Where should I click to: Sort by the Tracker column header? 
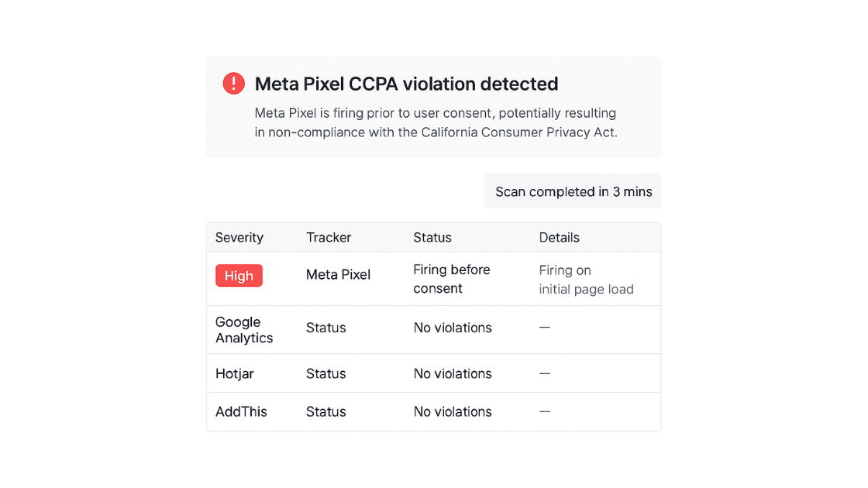(x=329, y=237)
